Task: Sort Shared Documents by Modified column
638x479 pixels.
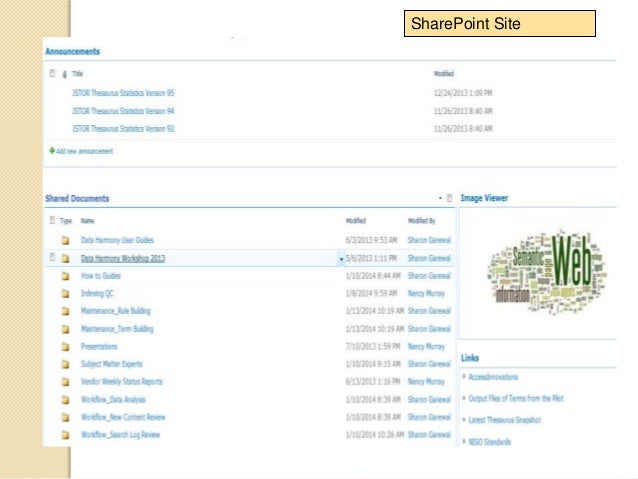Action: pos(356,221)
